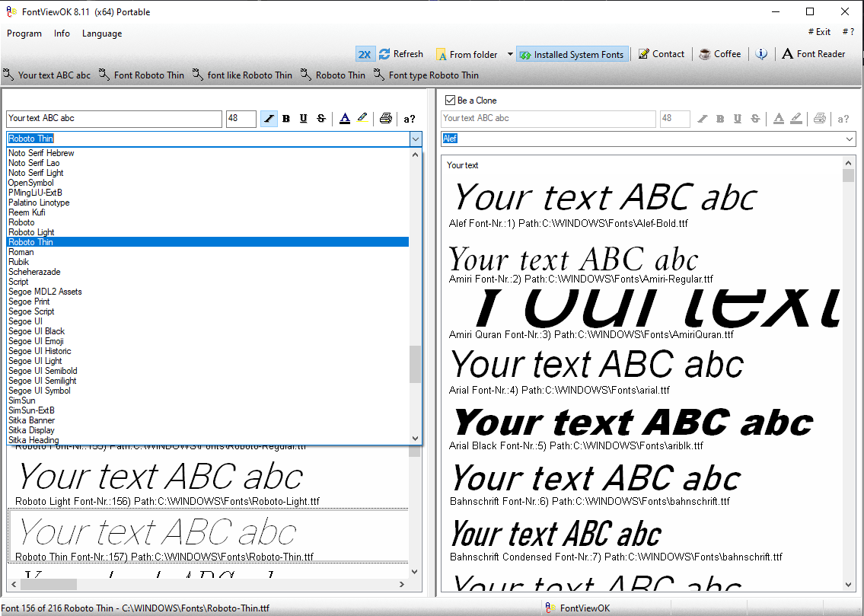Select Segoe UI Emoji in the font list
This screenshot has height=616, width=864.
(208, 341)
